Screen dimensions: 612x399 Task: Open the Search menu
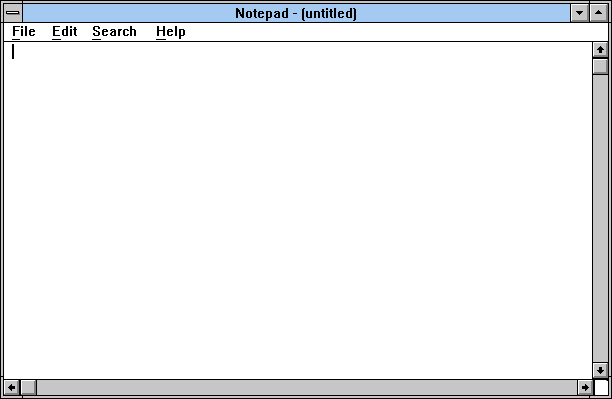coord(114,32)
